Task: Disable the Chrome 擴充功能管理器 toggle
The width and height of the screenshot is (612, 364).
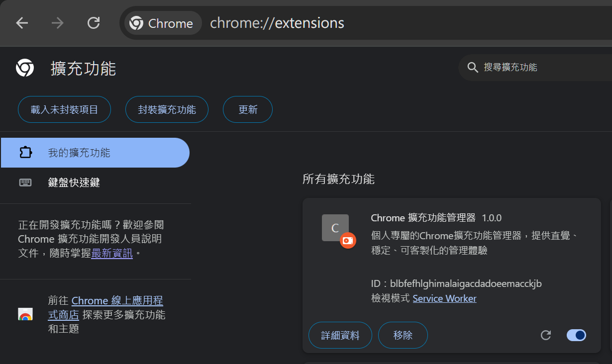Action: pyautogui.click(x=576, y=335)
